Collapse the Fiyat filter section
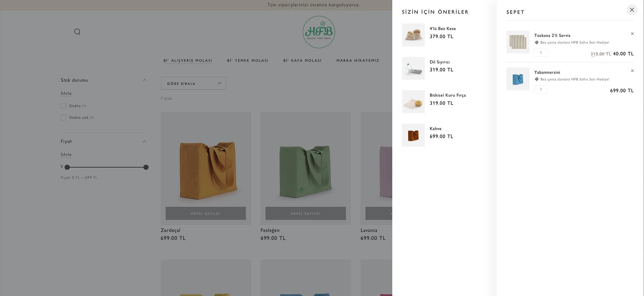This screenshot has height=296, width=644. (x=144, y=142)
